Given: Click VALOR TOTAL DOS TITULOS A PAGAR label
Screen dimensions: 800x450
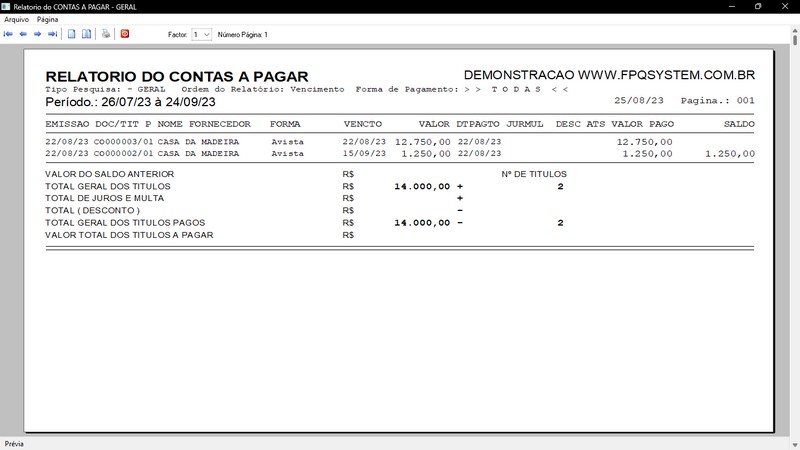Looking at the screenshot, I should (129, 235).
